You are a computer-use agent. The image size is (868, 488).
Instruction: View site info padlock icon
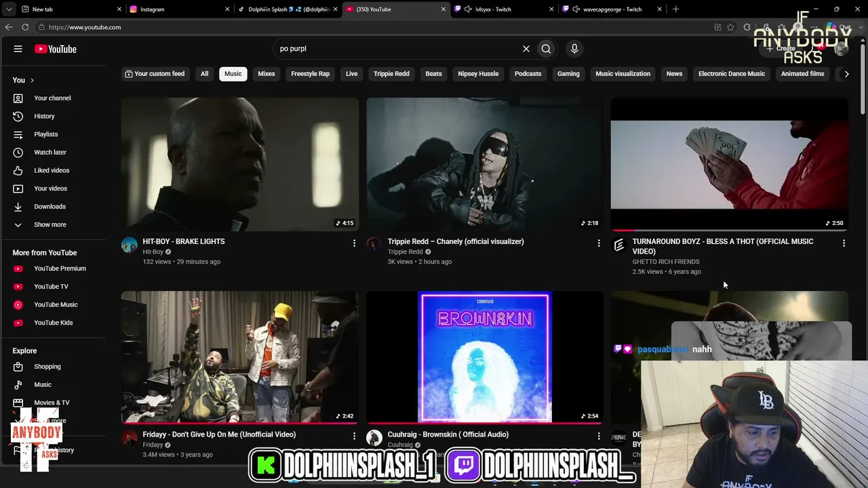click(41, 27)
